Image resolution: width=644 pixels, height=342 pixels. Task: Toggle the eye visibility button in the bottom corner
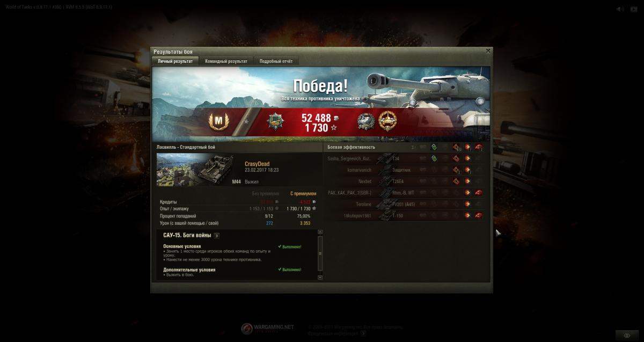point(627,335)
